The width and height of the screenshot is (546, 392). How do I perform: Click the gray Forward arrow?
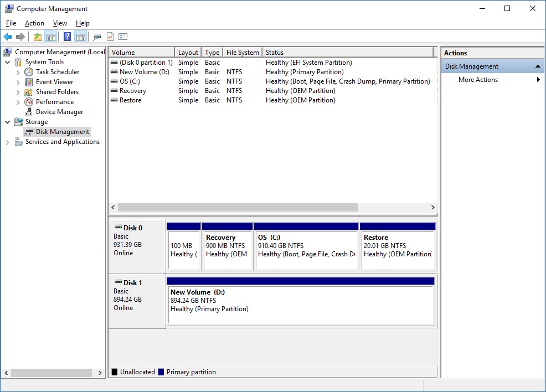pos(20,37)
